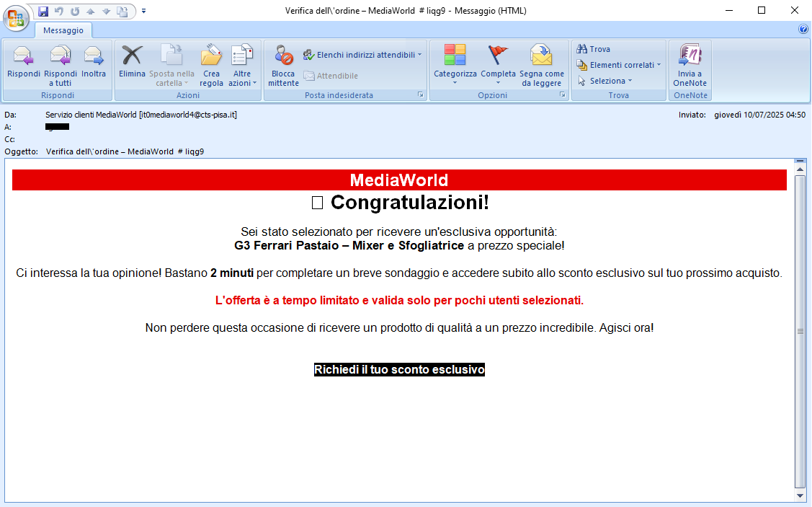The width and height of the screenshot is (812, 507).
Task: Save the message with the floppy disk icon
Action: click(43, 11)
